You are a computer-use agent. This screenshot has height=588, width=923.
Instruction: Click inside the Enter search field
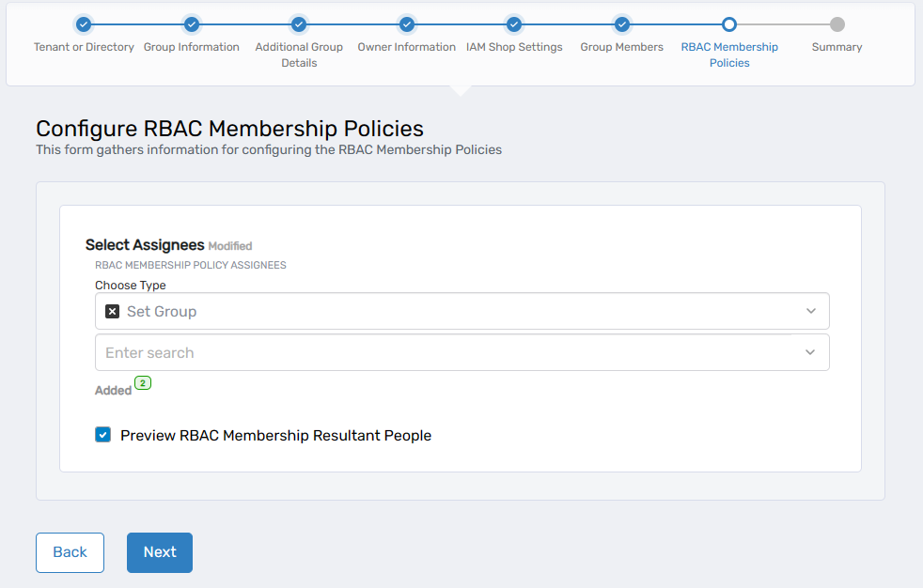click(x=376, y=351)
